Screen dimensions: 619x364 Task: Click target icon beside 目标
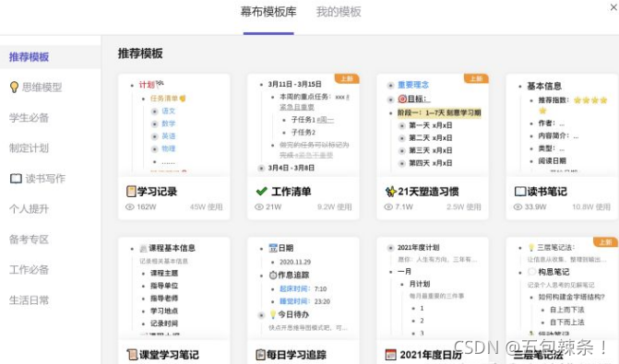pyautogui.click(x=402, y=99)
